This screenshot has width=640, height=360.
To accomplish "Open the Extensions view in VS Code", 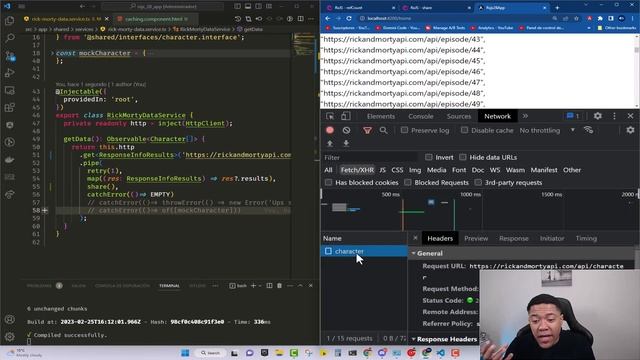I will coord(9,107).
